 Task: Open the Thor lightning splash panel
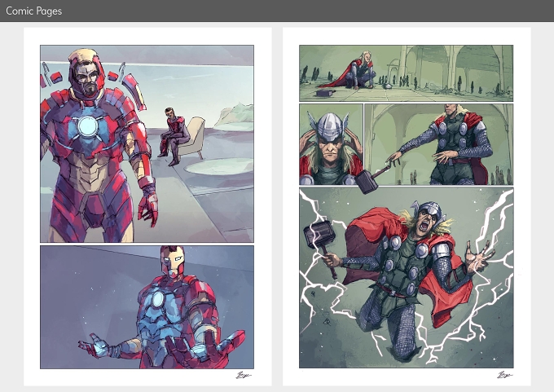click(x=406, y=278)
